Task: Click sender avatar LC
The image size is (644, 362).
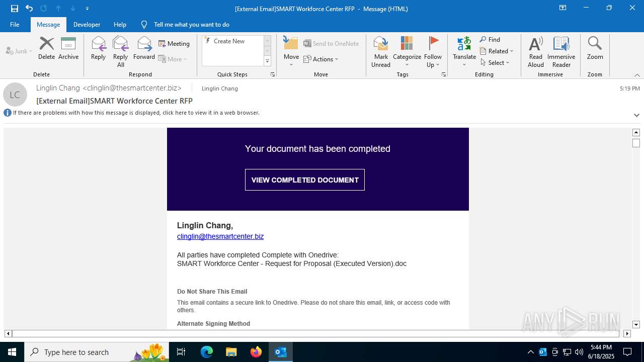Action: point(15,95)
